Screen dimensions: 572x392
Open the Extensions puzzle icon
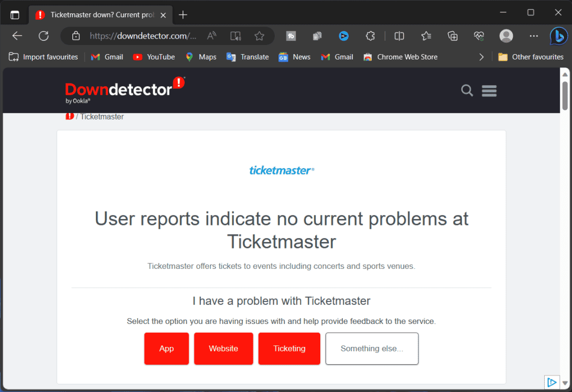[370, 36]
